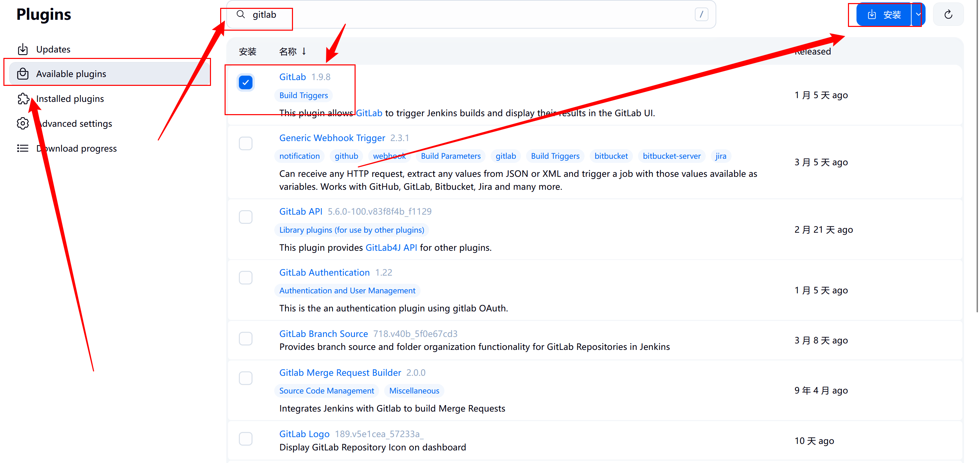
Task: Open the GitLab Branch Source link
Action: [323, 334]
